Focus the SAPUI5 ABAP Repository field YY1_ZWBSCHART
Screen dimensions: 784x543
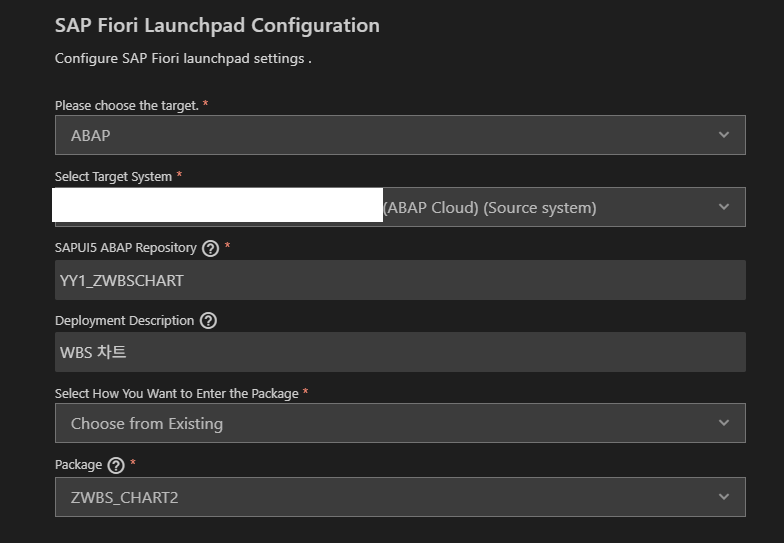(x=400, y=280)
